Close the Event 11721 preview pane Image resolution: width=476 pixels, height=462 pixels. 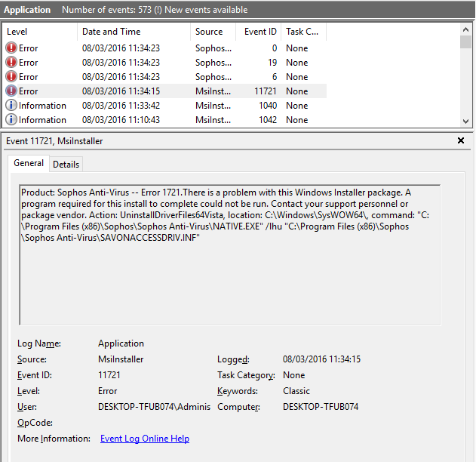point(460,140)
